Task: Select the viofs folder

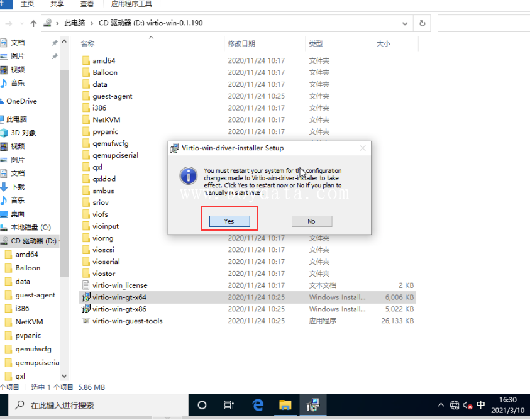Action: coord(101,214)
